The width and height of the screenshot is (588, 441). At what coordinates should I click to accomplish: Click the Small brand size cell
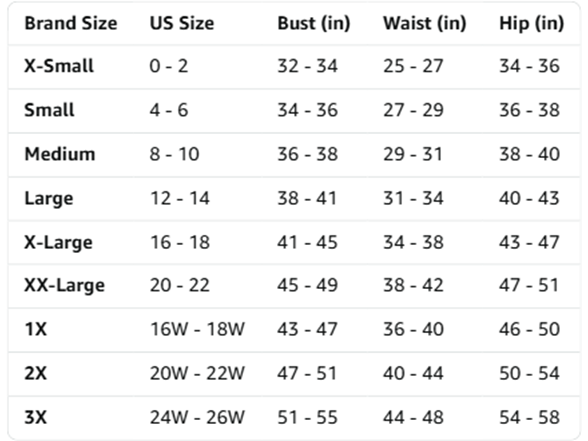(x=49, y=110)
